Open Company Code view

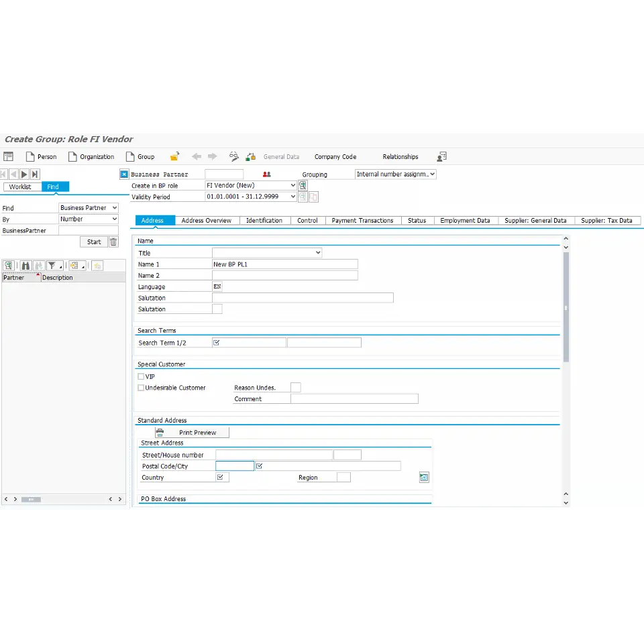[335, 157]
